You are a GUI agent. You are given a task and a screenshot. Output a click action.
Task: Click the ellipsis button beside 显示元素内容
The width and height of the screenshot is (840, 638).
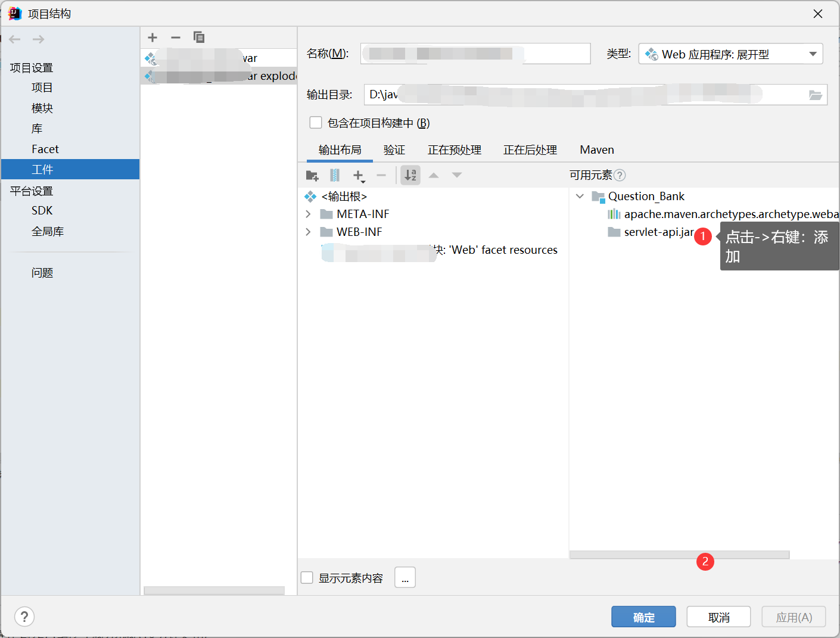tap(405, 577)
